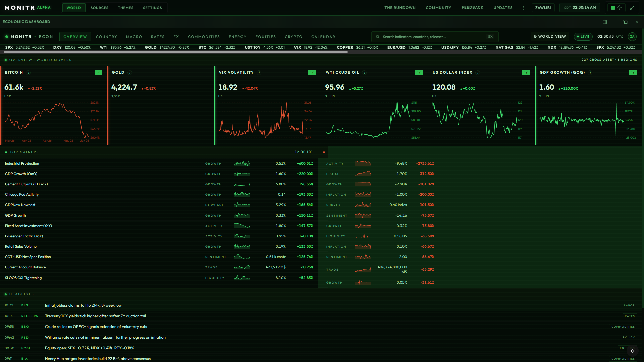Open the CDT clock timezone selector

click(580, 8)
